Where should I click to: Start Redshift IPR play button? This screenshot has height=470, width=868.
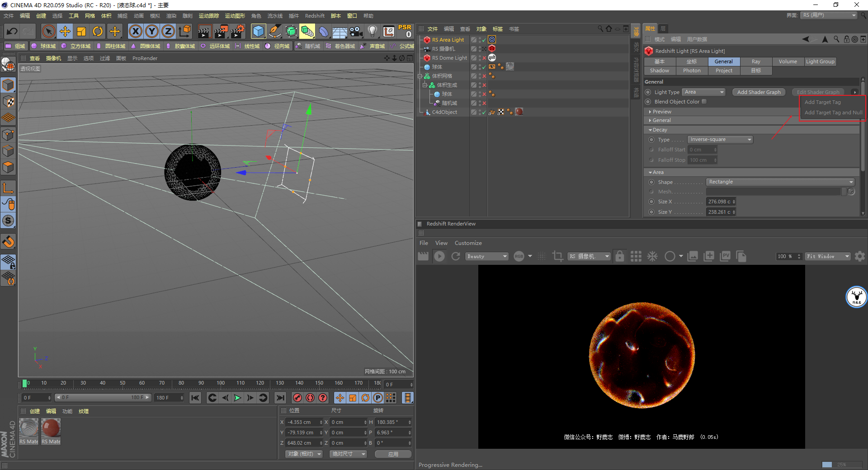pyautogui.click(x=439, y=256)
